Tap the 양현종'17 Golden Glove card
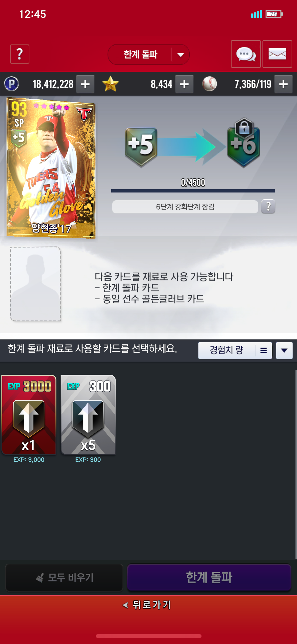Viewport: 297px width, 644px height. [51, 168]
